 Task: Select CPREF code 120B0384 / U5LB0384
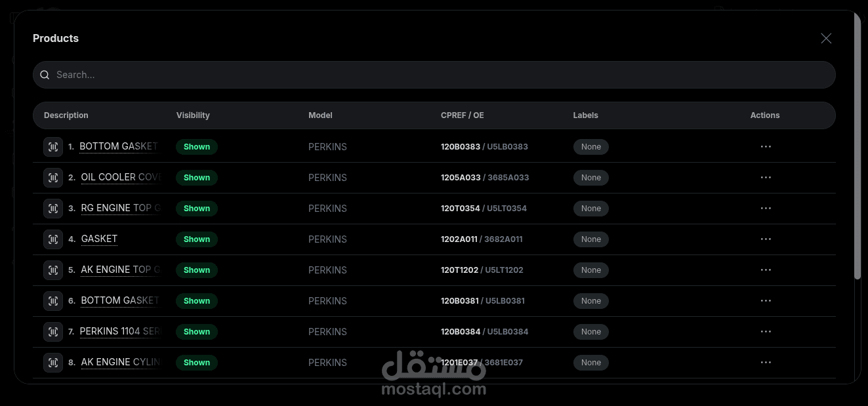tap(484, 332)
